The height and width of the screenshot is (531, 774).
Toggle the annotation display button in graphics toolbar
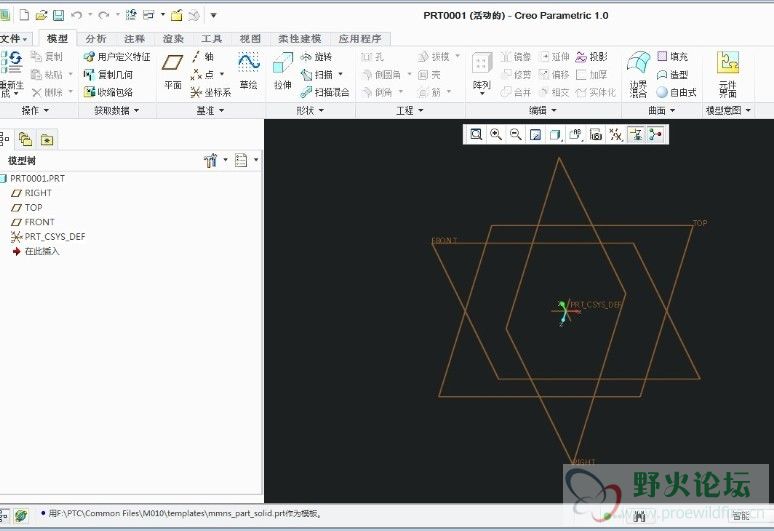coord(636,134)
